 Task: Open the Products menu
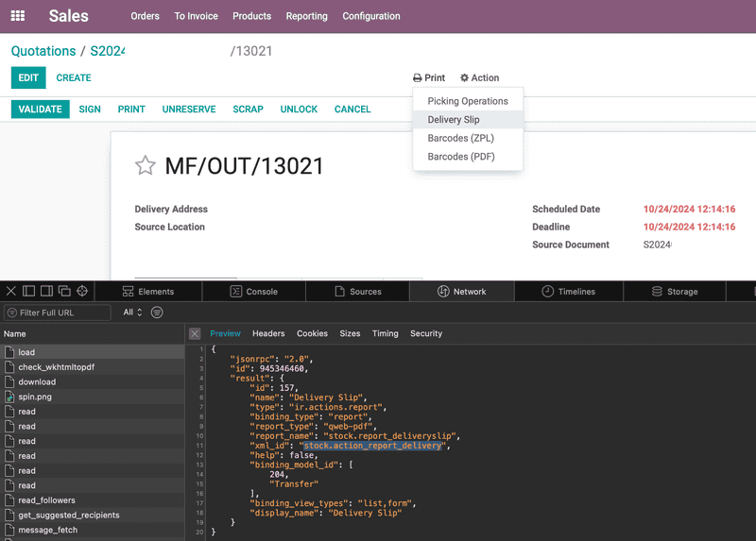[x=252, y=16]
